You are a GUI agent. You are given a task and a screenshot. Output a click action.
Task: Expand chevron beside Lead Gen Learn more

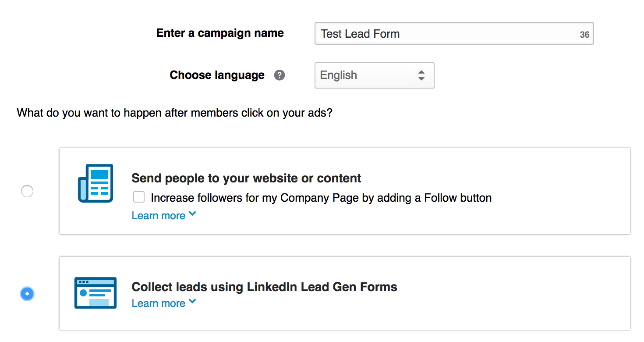coord(193,302)
